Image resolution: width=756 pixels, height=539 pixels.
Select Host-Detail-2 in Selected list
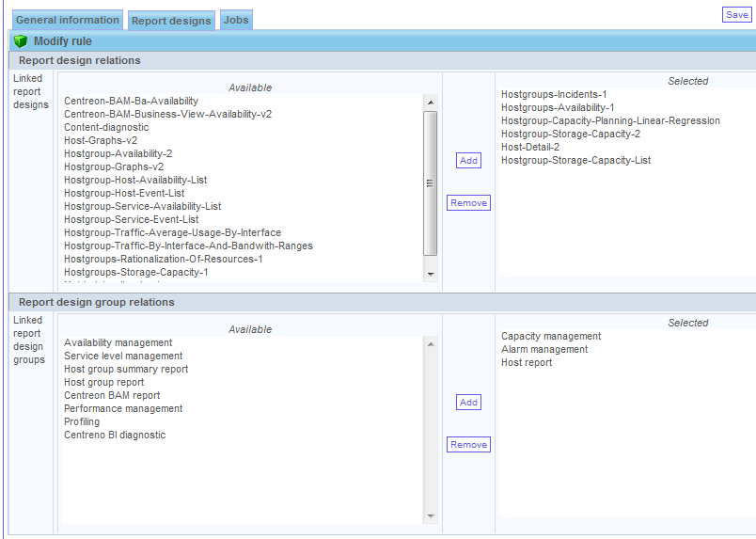pyautogui.click(x=530, y=147)
